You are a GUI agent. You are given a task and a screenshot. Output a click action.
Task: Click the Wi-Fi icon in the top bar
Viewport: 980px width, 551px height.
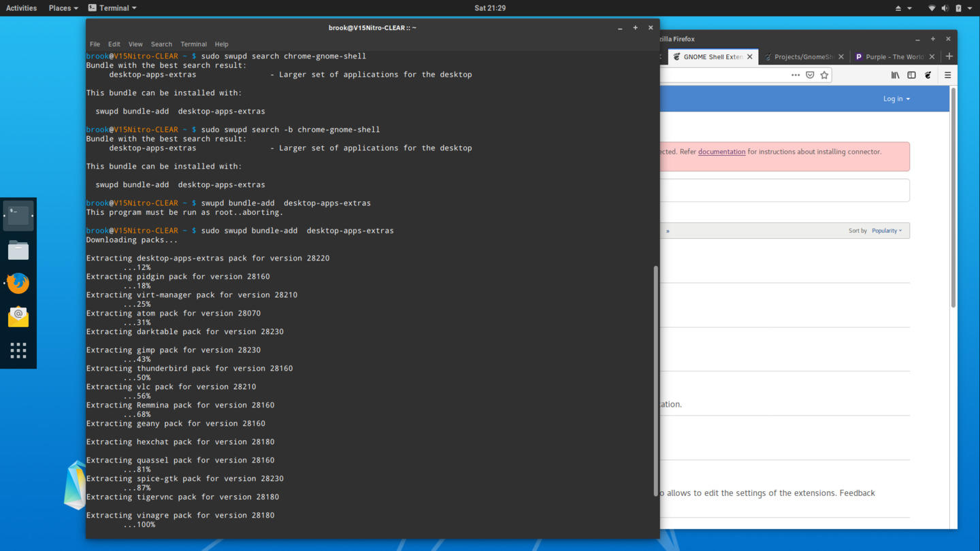point(932,8)
